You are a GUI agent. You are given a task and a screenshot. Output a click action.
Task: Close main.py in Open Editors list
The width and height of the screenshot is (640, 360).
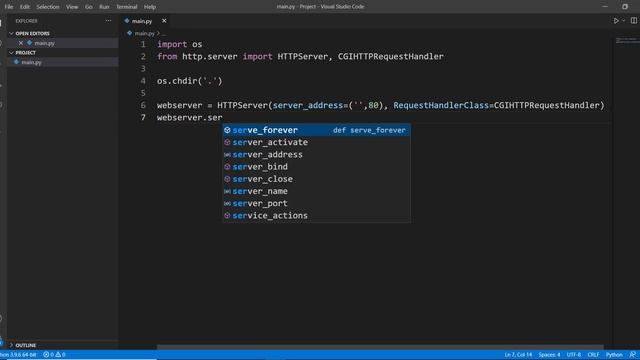(x=21, y=43)
